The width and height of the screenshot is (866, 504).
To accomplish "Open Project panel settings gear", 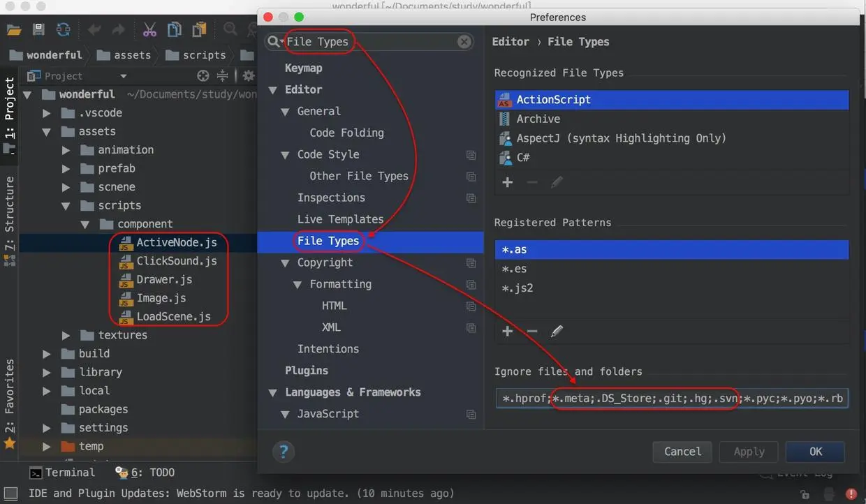I will pyautogui.click(x=249, y=75).
